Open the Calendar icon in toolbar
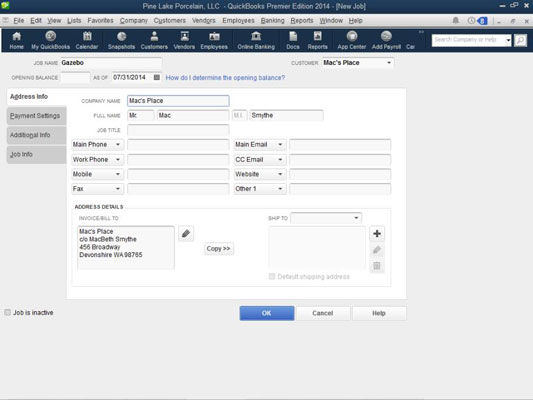The image size is (533, 400). 87,40
